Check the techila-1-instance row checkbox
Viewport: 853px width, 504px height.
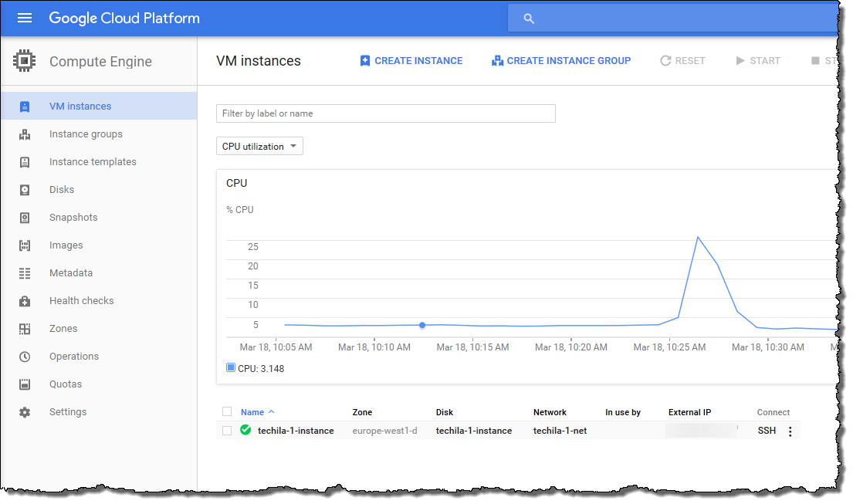tap(226, 431)
